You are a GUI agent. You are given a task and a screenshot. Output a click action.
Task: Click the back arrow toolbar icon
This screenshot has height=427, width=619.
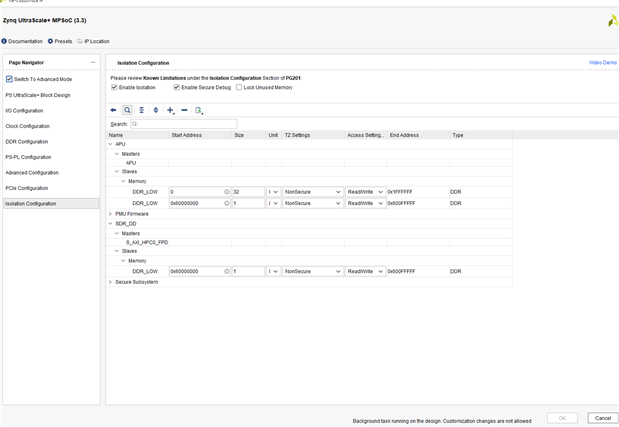[113, 110]
